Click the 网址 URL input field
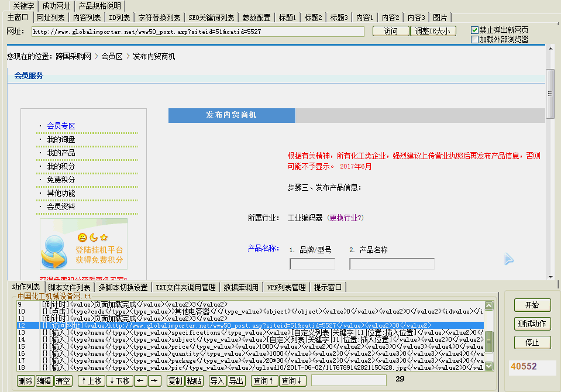Viewport: 561px width, 392px height. (x=198, y=32)
